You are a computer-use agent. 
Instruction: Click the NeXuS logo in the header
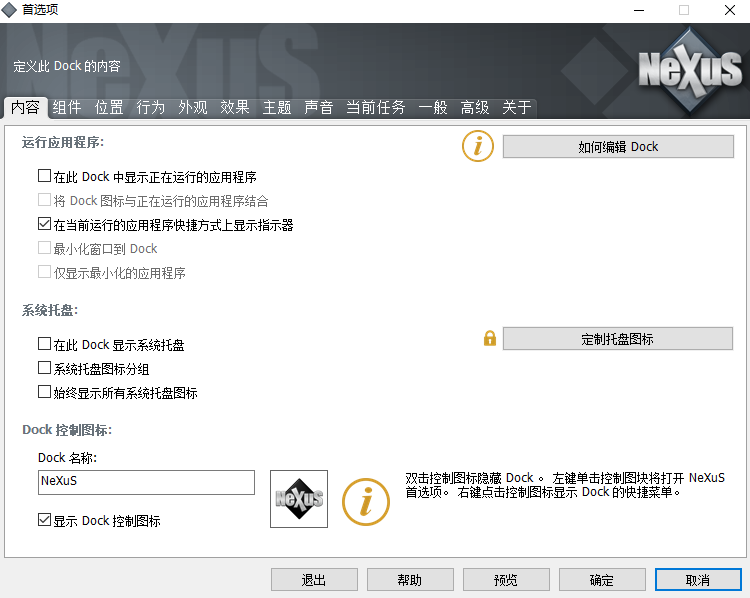pyautogui.click(x=690, y=70)
